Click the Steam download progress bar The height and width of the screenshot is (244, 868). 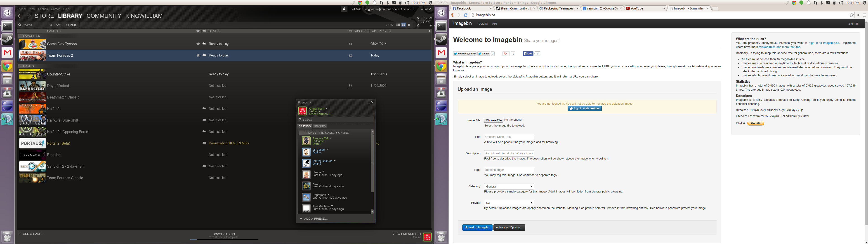[224, 240]
